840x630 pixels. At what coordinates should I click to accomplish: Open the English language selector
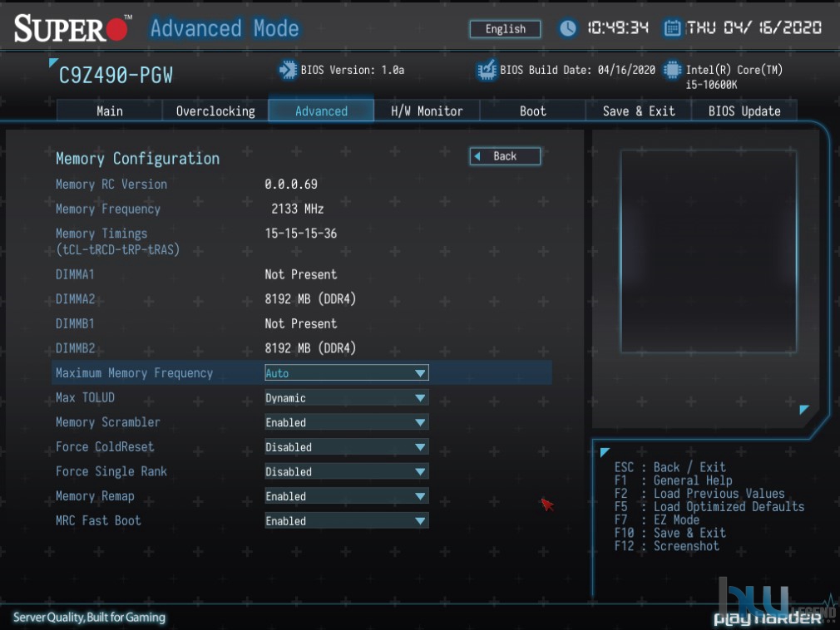coord(505,29)
